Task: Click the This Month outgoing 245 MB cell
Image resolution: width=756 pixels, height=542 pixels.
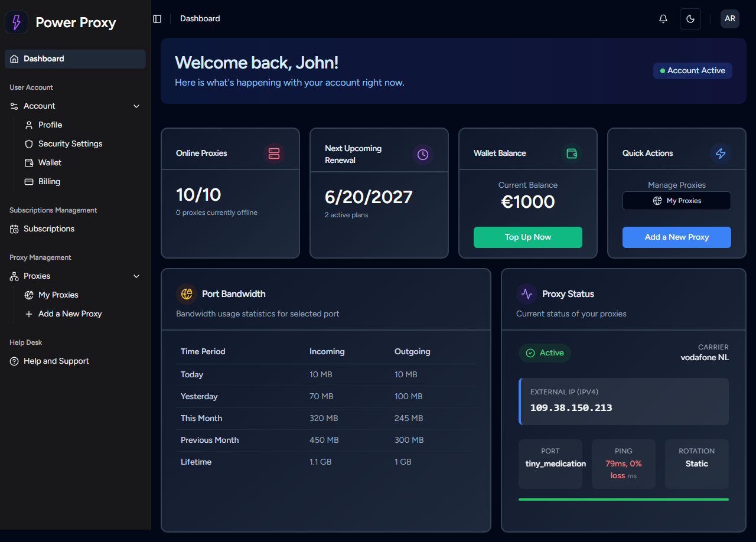Action: [x=409, y=419]
